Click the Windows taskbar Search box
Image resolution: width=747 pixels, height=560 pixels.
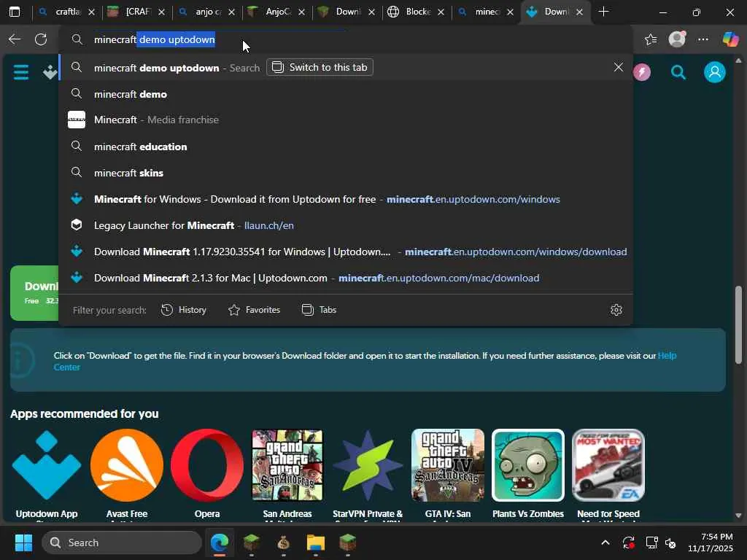point(122,542)
